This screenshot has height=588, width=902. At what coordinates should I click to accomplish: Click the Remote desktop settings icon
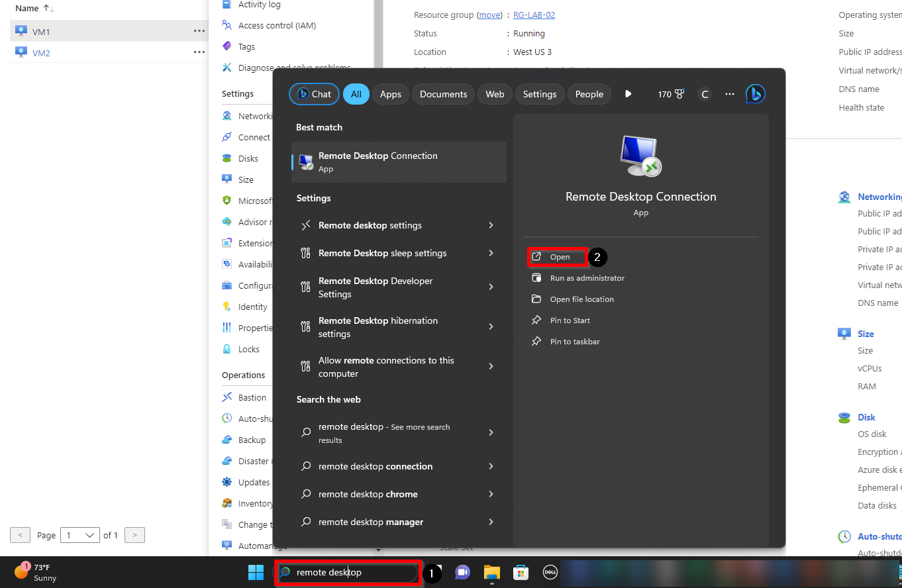pos(305,225)
